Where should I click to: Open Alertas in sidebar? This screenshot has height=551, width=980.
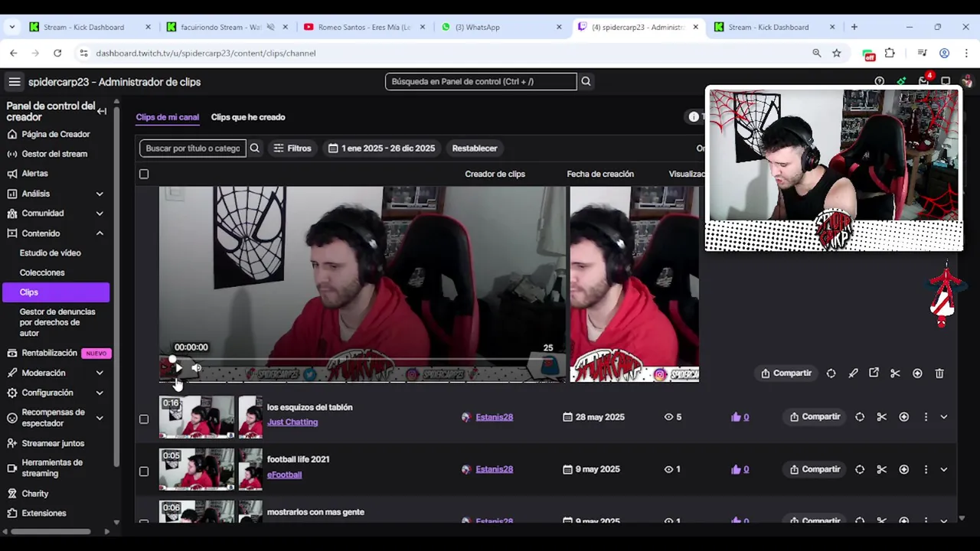coord(34,174)
